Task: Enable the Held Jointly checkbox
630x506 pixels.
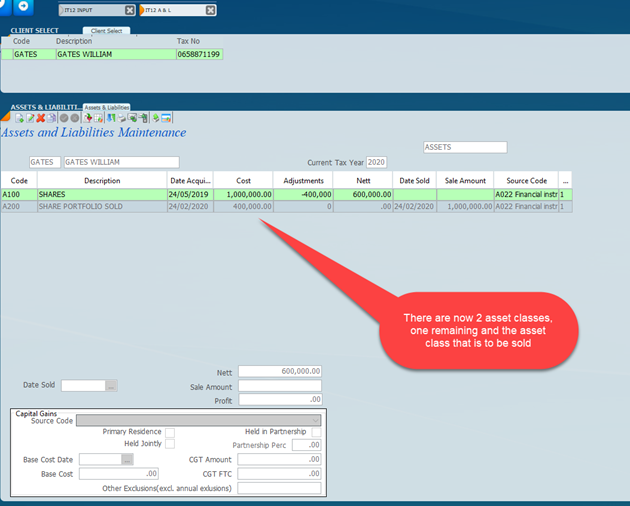Action: [170, 444]
